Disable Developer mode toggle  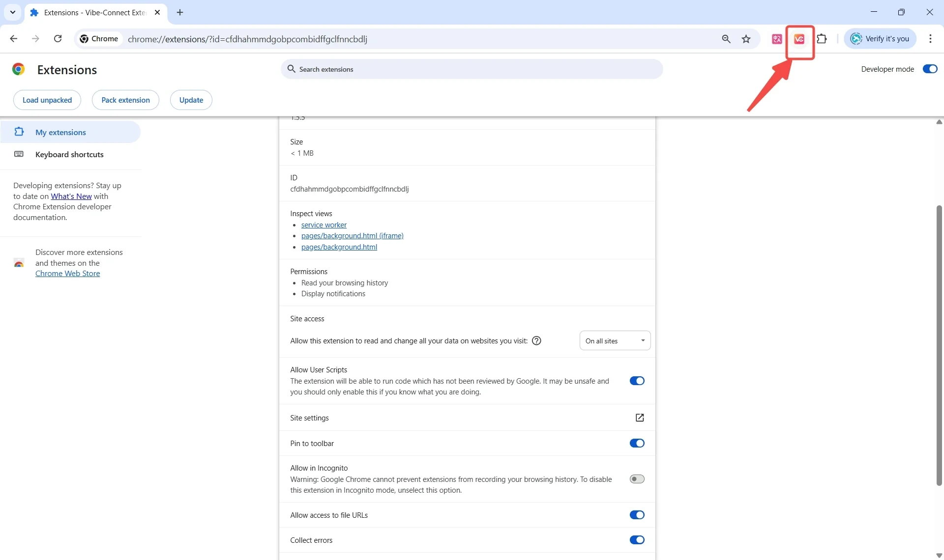930,69
